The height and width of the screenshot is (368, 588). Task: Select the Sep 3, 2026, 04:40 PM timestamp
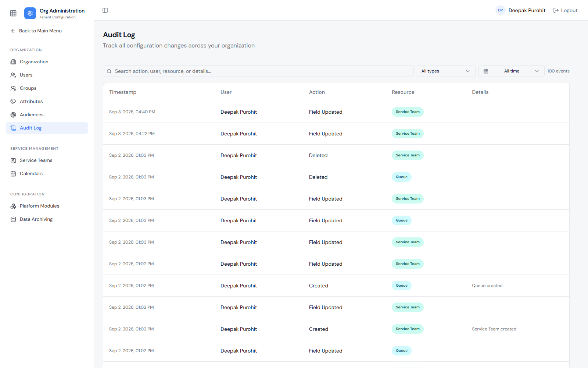pyautogui.click(x=132, y=112)
